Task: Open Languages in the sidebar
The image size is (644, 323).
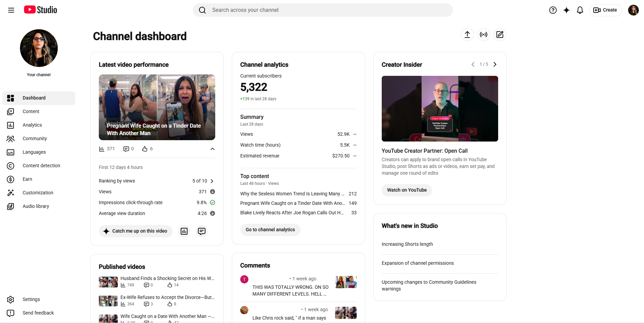Action: pyautogui.click(x=39, y=152)
